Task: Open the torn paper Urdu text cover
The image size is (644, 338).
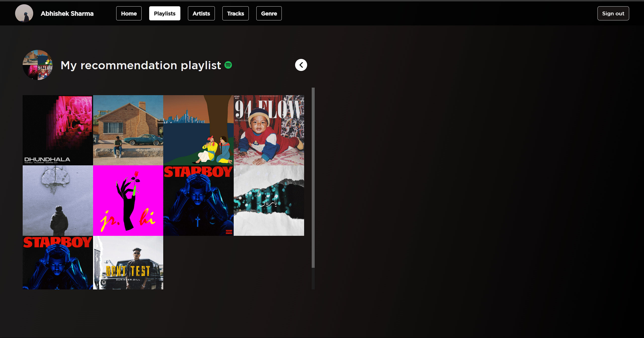Action: (x=269, y=201)
